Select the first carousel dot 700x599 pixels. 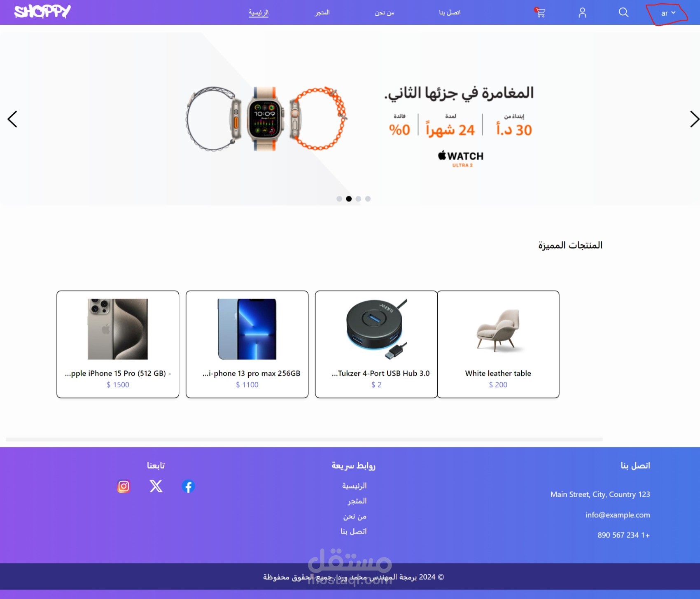click(339, 199)
